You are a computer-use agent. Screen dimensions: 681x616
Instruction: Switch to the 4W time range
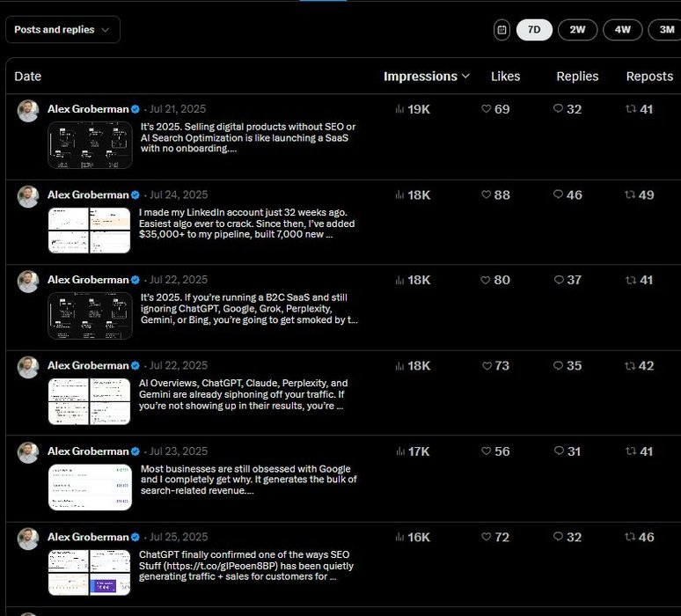[622, 30]
